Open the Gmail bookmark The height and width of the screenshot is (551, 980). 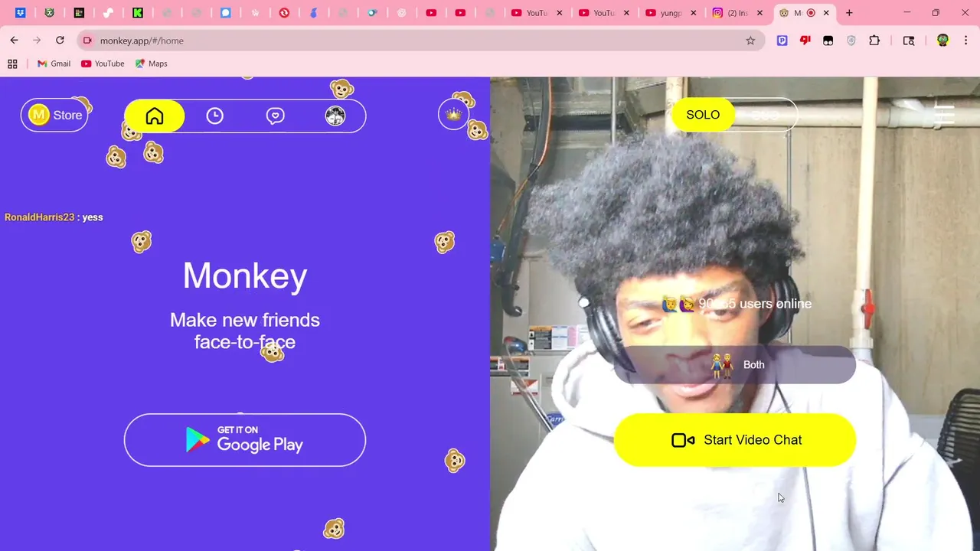pos(54,64)
